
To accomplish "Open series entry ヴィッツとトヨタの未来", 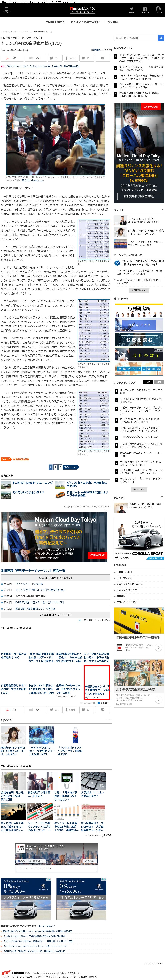I will point(29,584).
